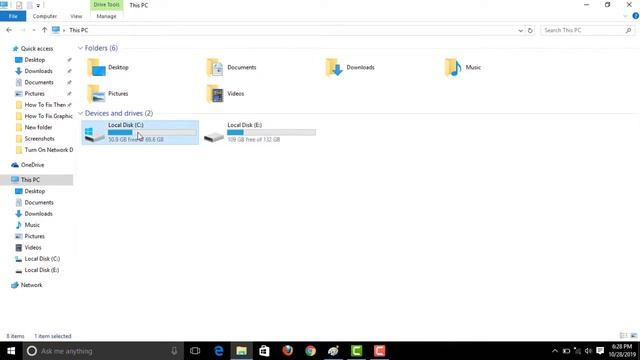This screenshot has width=640, height=360.
Task: Open Local Disk (C:) in navigation tree
Action: pos(42,259)
